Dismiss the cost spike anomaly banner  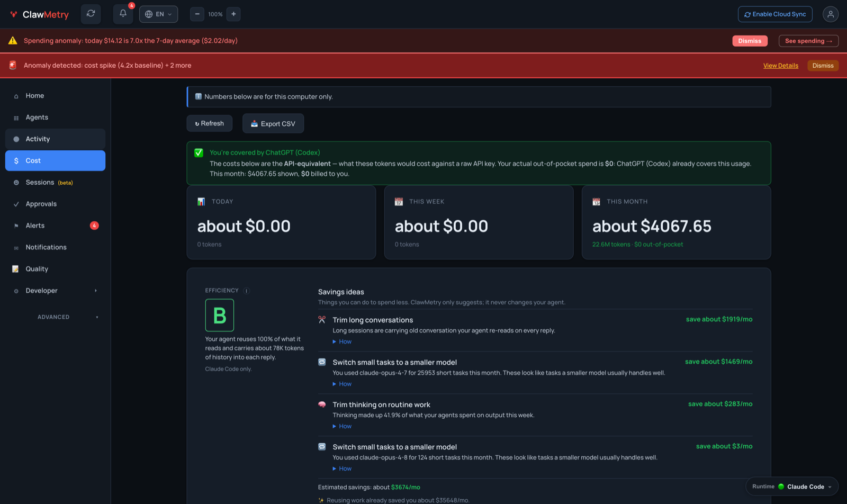pyautogui.click(x=823, y=66)
